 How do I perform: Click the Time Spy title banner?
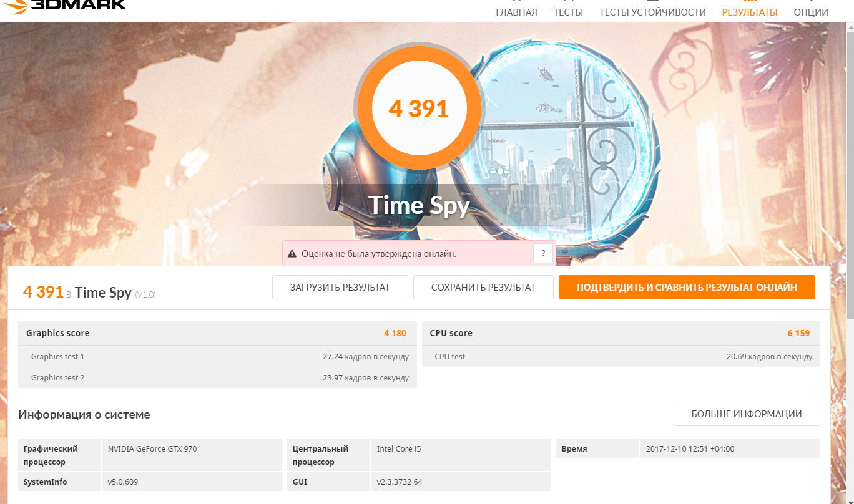(x=418, y=205)
